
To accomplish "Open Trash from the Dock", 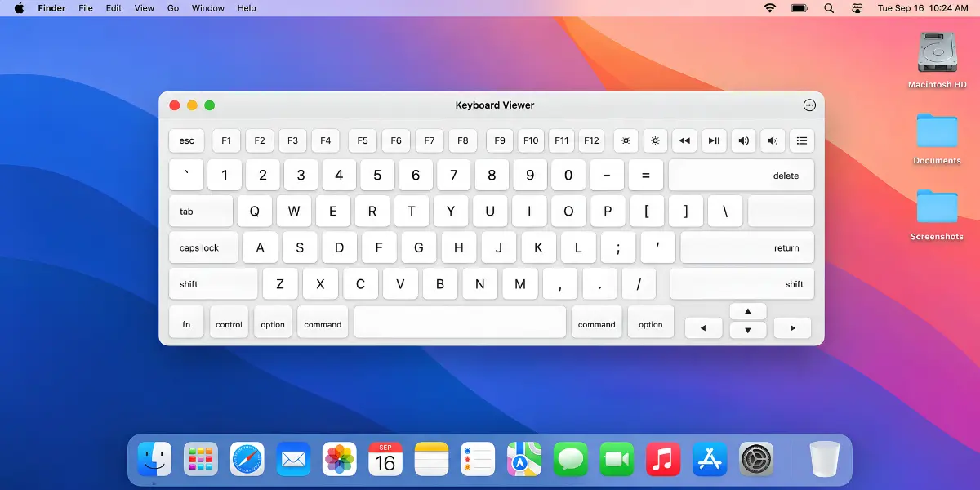I will click(825, 459).
